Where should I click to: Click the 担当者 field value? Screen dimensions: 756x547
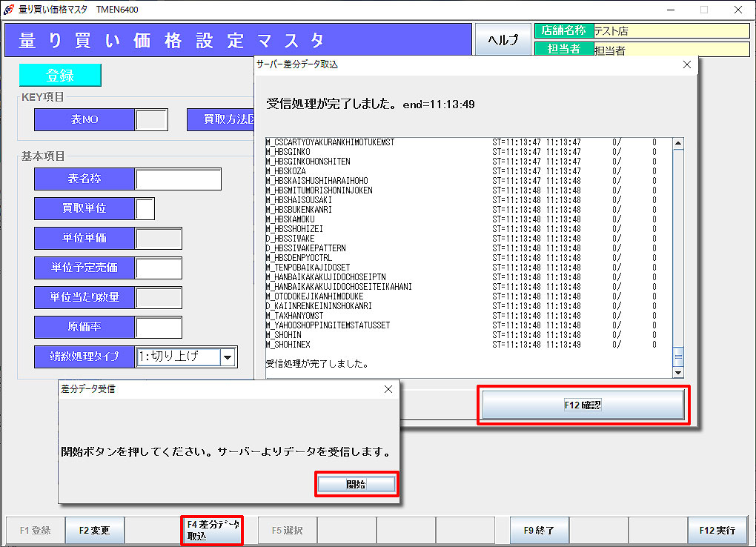click(672, 50)
